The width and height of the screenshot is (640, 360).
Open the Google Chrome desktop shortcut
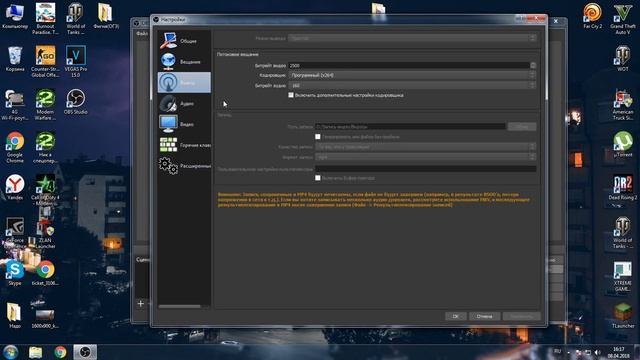15,147
